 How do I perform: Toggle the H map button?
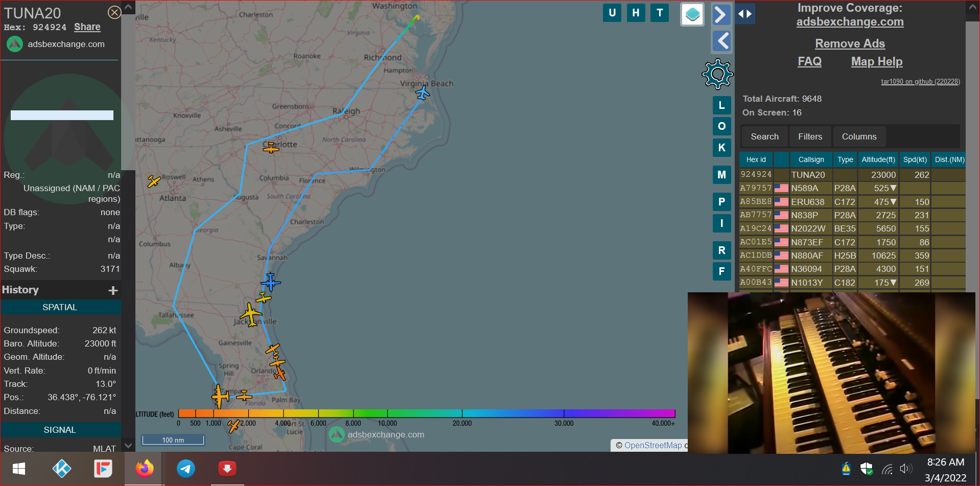point(636,13)
